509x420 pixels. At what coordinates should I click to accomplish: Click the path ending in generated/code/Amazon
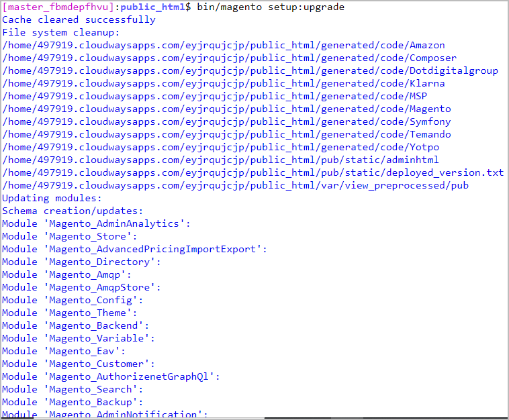[x=224, y=45]
